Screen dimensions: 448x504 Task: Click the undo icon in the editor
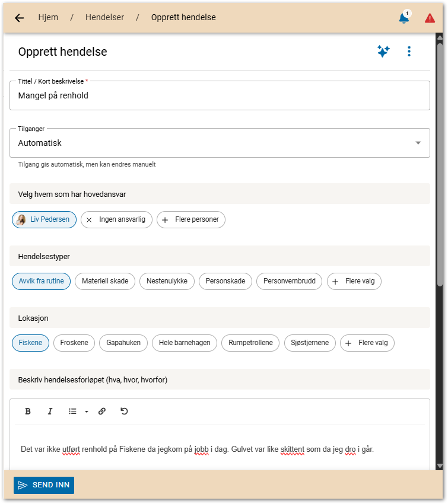click(x=124, y=411)
